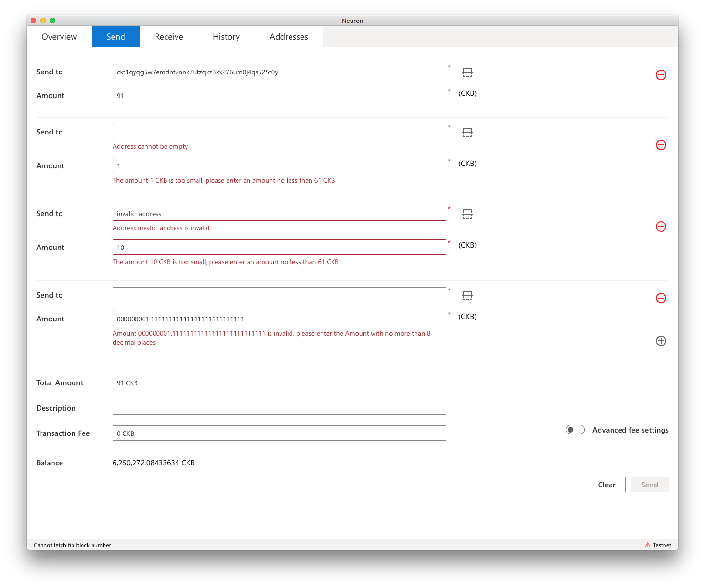
Task: Remove the invalid_address recipient row
Action: tap(661, 227)
